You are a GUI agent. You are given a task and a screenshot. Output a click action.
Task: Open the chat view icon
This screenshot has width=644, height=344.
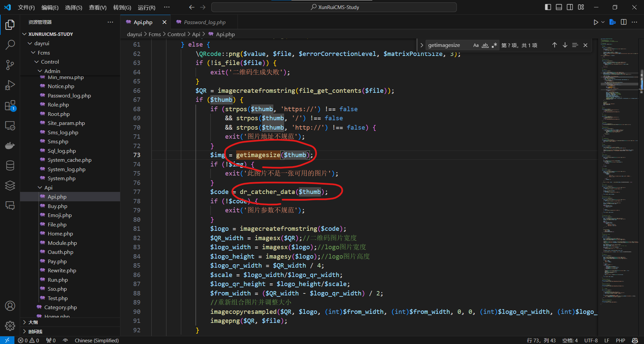(x=10, y=205)
